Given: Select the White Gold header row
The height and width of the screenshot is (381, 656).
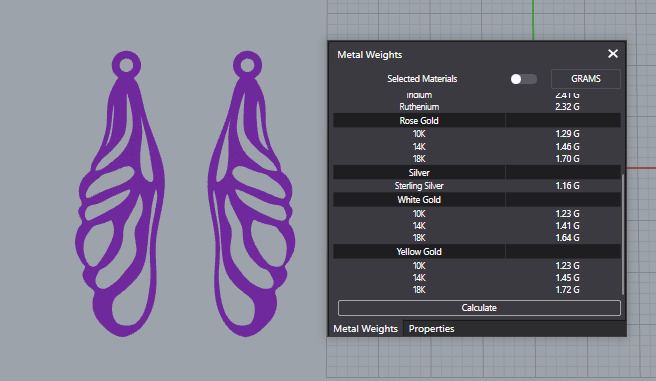Looking at the screenshot, I should tap(477, 199).
